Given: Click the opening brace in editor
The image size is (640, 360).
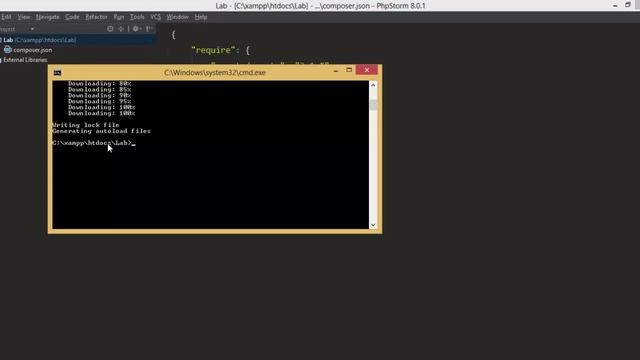Looking at the screenshot, I should point(173,35).
